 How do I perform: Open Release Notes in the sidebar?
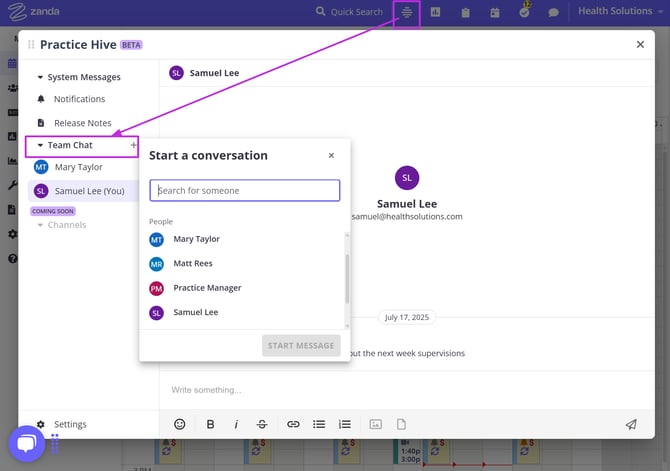(x=82, y=123)
